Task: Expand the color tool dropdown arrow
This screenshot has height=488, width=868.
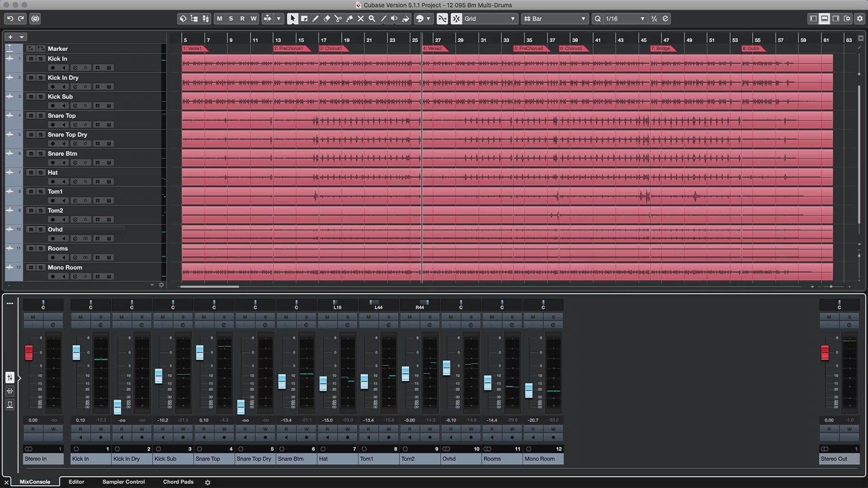Action: click(429, 19)
